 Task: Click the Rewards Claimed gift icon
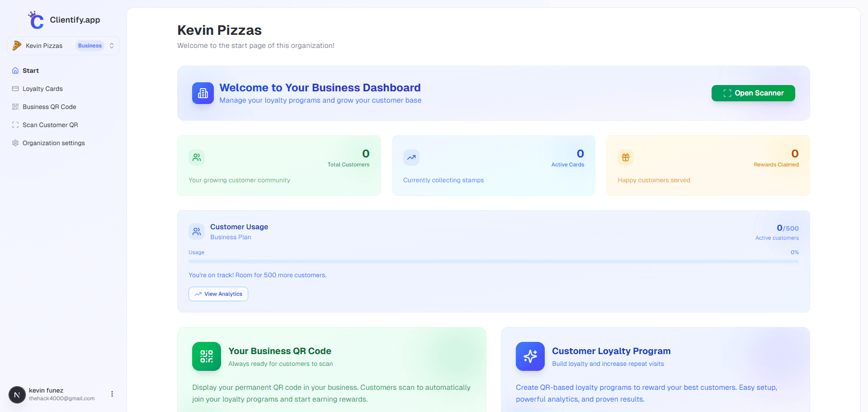(625, 157)
